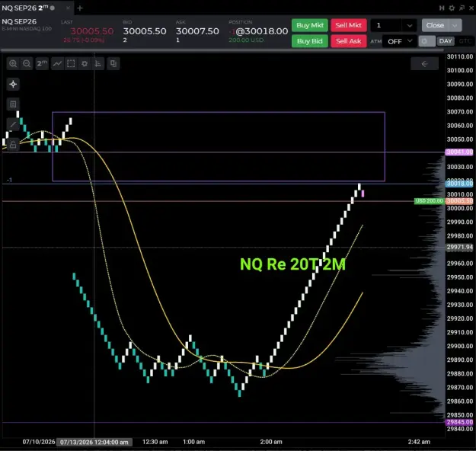The width and height of the screenshot is (476, 451).
Task: Select DAY time-in-force option
Action: coord(446,41)
